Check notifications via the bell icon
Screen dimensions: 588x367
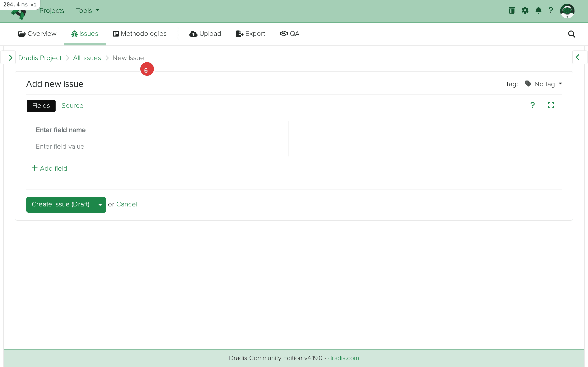point(538,11)
